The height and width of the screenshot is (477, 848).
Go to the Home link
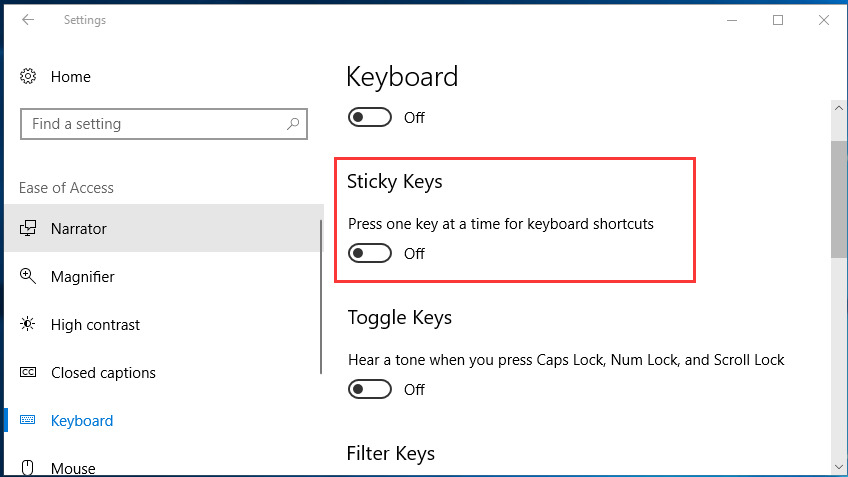[x=71, y=77]
